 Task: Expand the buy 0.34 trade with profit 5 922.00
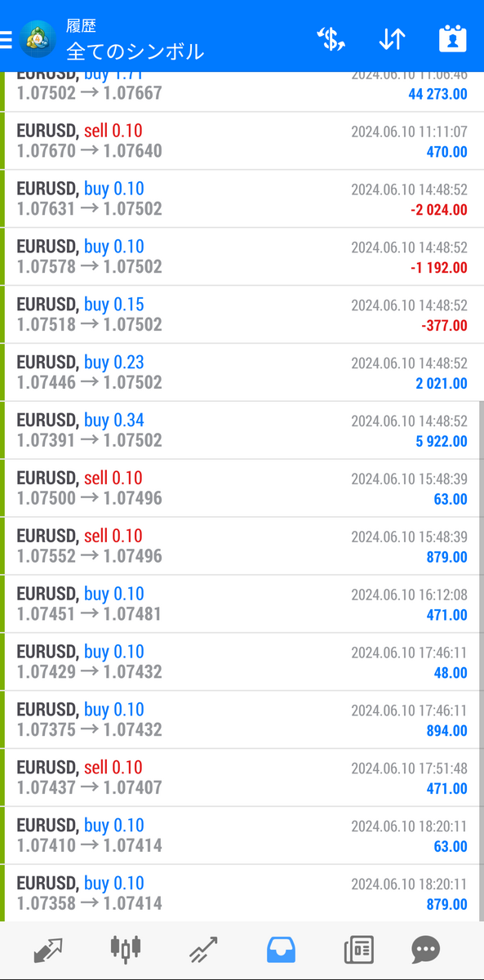click(242, 430)
